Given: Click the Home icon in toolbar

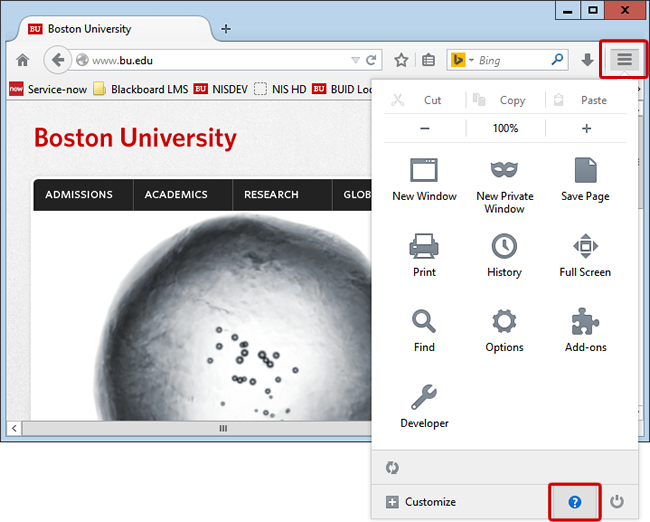Looking at the screenshot, I should click(x=22, y=61).
